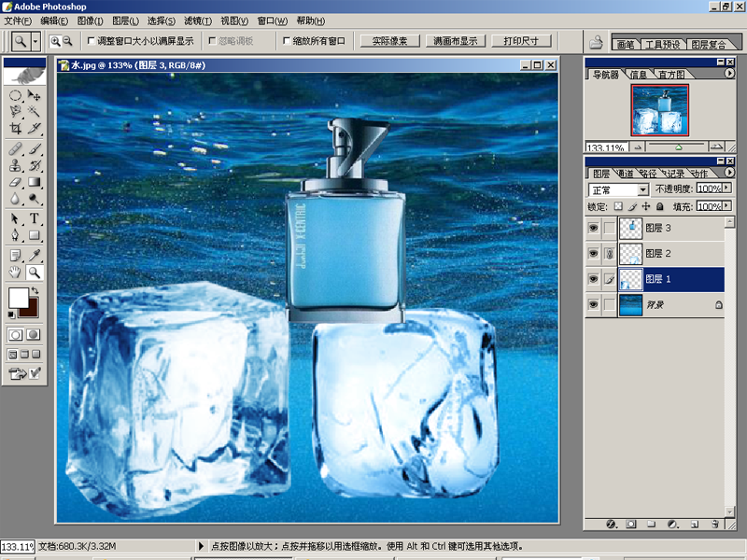Switch to the 通道 tab

[626, 174]
